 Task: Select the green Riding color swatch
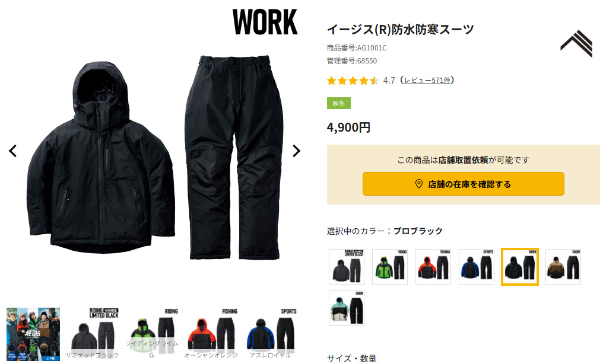pos(389,266)
